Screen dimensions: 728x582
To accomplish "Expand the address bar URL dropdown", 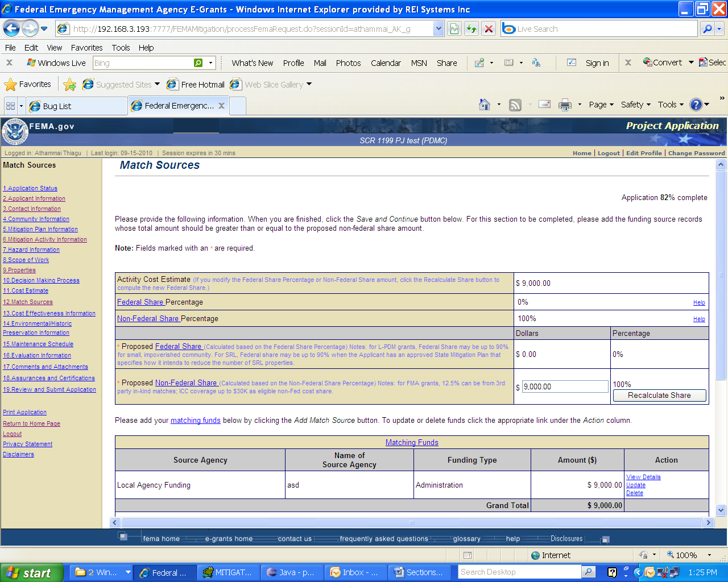I will [438, 28].
